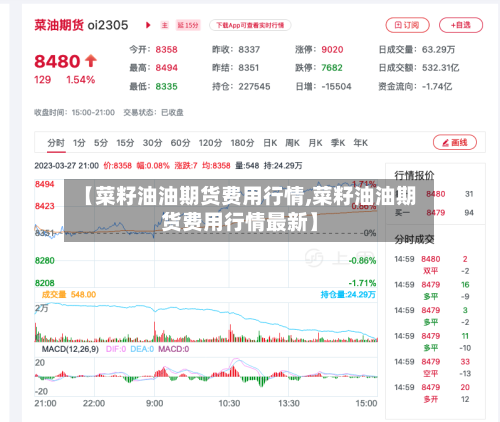Select the 分时 chart tab
500x422 pixels.
56,143
